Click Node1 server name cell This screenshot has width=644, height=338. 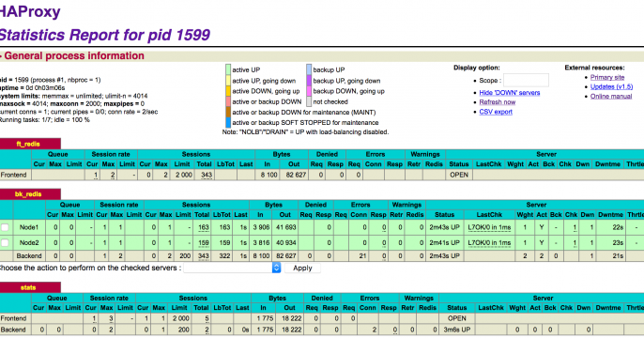[x=29, y=227]
